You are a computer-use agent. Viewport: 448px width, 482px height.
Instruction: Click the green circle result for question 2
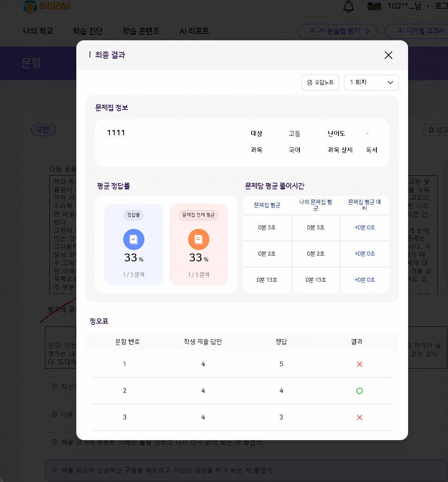coord(360,391)
